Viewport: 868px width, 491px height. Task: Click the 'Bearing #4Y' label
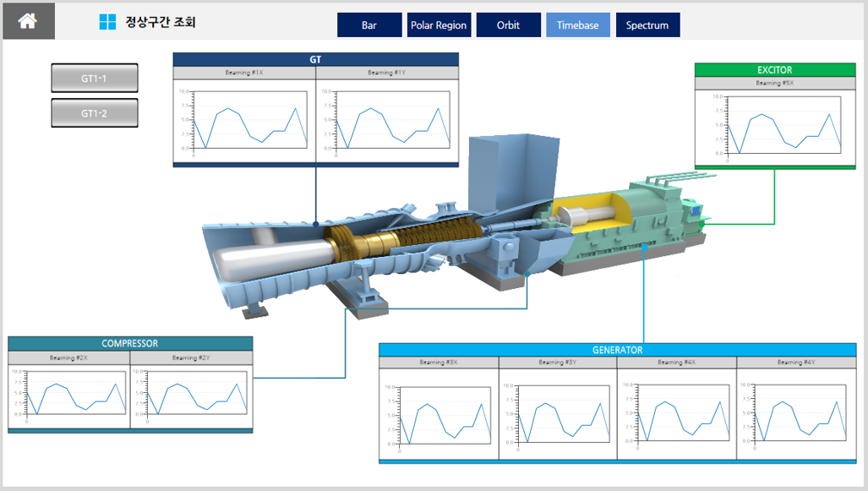pos(796,362)
